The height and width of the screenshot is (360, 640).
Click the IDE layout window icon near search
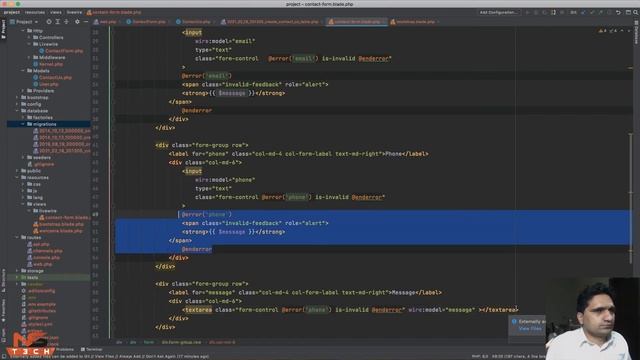(x=628, y=13)
